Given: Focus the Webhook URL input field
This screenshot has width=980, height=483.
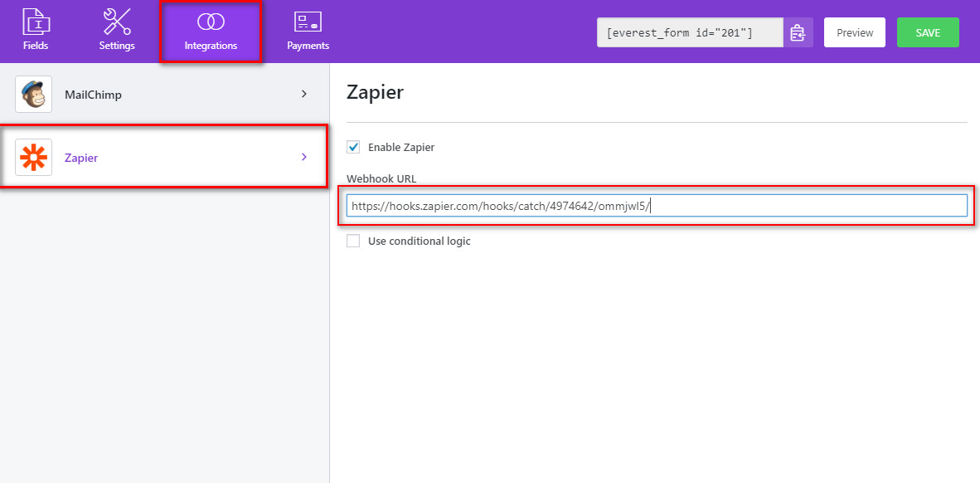Looking at the screenshot, I should tap(657, 205).
